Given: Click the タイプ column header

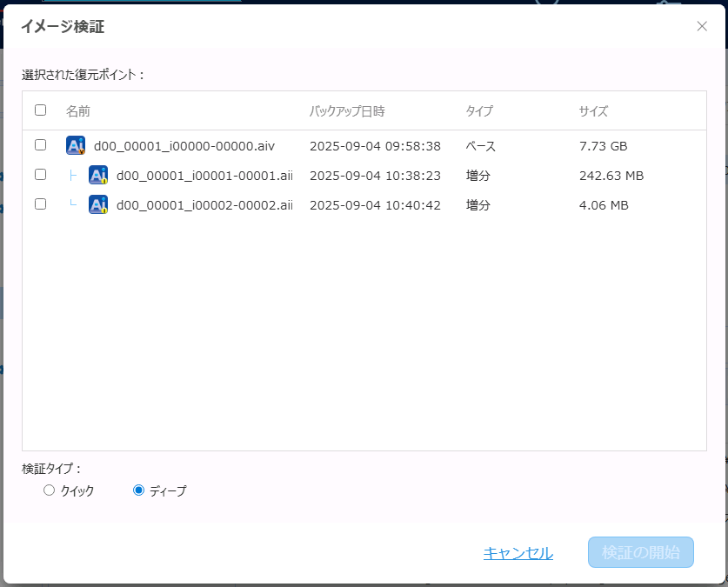Looking at the screenshot, I should tap(479, 111).
